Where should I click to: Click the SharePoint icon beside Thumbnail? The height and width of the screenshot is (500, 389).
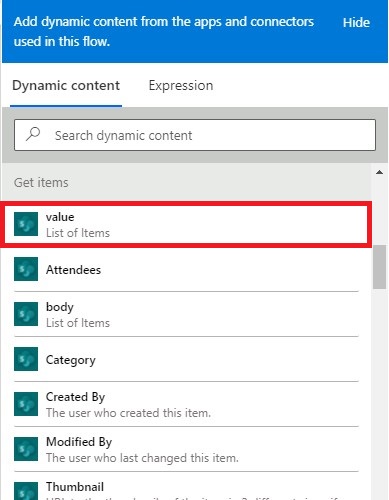tap(26, 491)
